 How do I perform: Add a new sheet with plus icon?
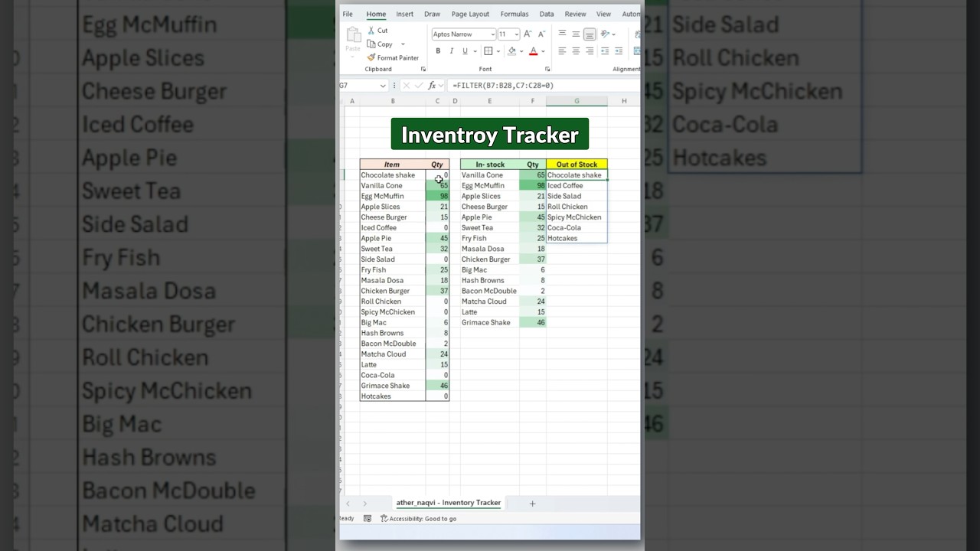(532, 504)
